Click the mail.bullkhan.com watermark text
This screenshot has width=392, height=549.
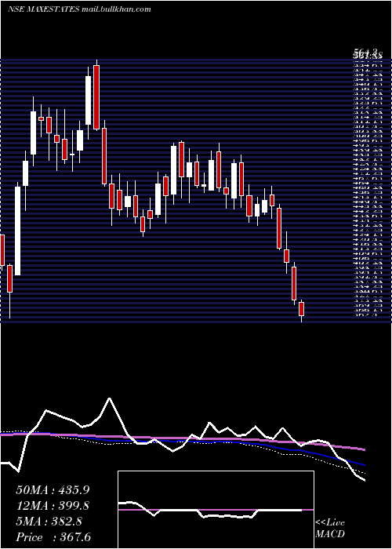point(116,9)
